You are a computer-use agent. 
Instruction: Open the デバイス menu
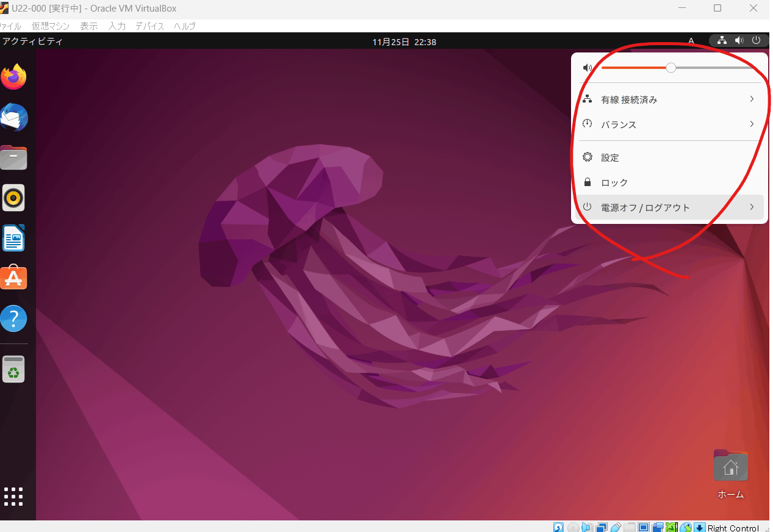[149, 26]
